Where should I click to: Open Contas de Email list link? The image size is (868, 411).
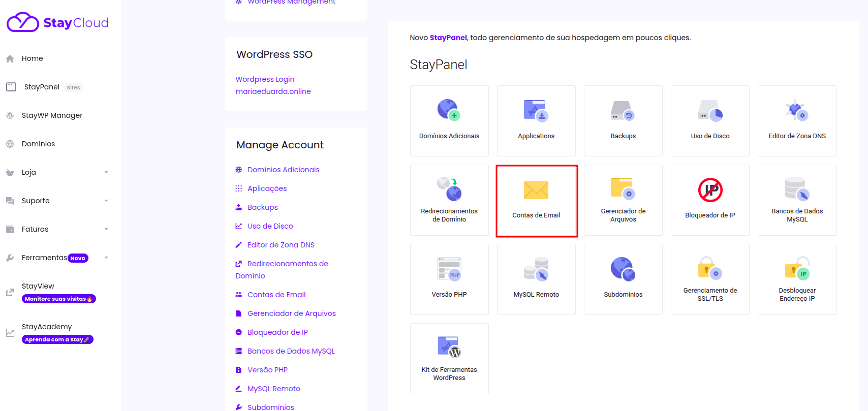pyautogui.click(x=276, y=295)
